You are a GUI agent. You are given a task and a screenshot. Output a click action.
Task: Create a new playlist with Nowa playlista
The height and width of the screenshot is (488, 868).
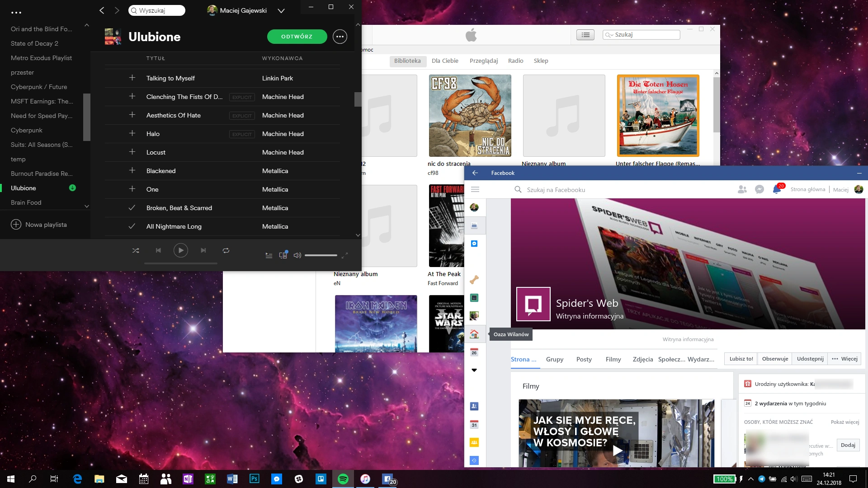coord(39,225)
